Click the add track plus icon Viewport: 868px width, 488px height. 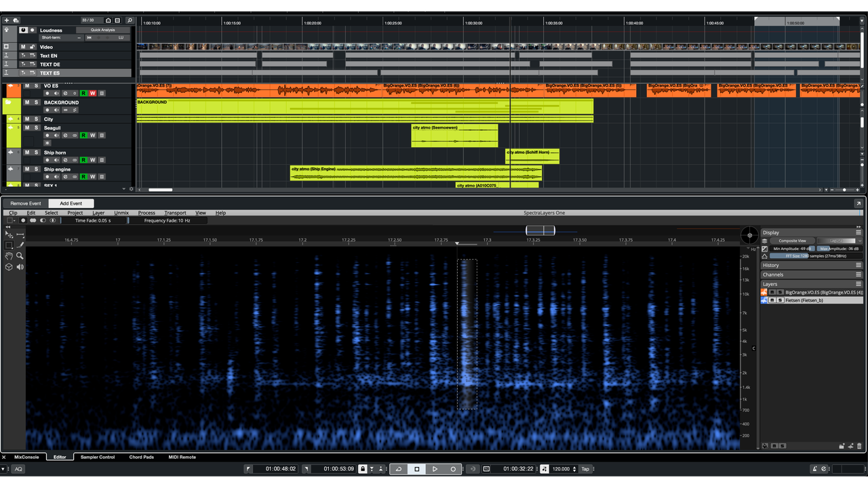7,20
